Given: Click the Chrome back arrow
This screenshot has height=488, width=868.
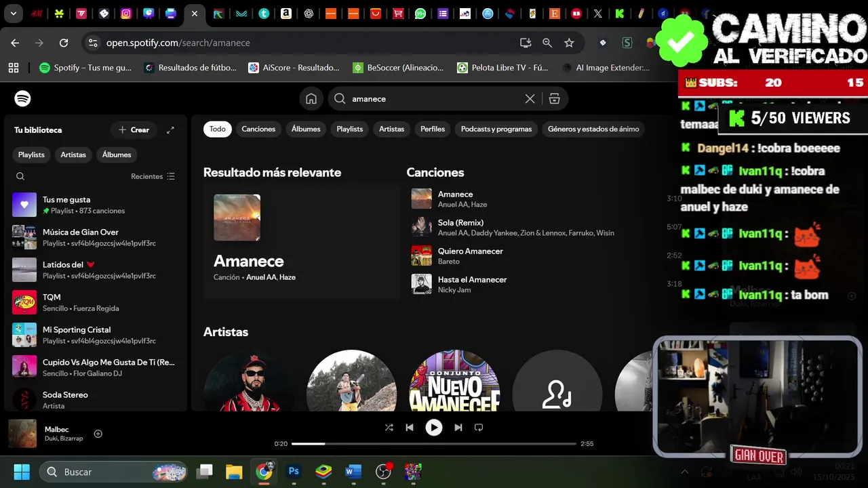Looking at the screenshot, I should pyautogui.click(x=15, y=43).
